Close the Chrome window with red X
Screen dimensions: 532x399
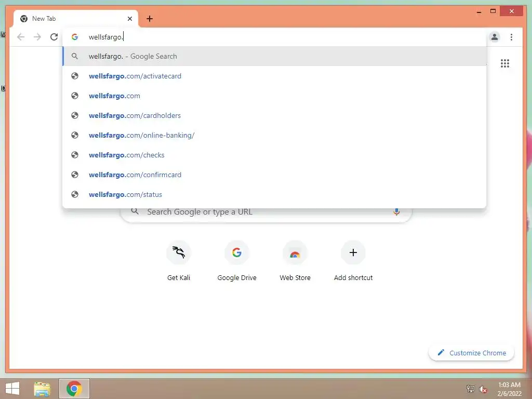tap(512, 11)
